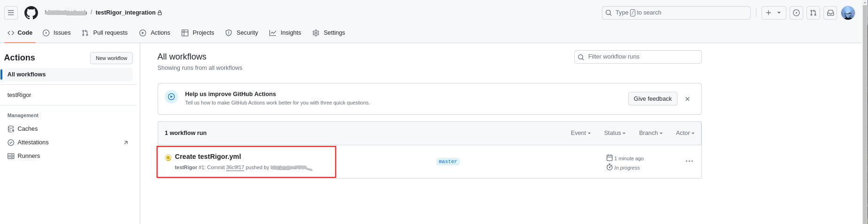Click the user profile avatar

coord(848,13)
